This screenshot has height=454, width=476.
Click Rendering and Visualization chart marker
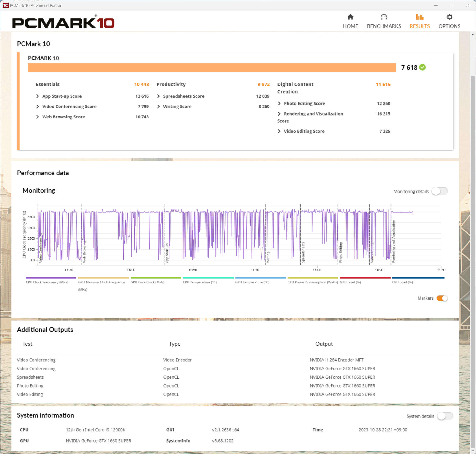pos(394,241)
